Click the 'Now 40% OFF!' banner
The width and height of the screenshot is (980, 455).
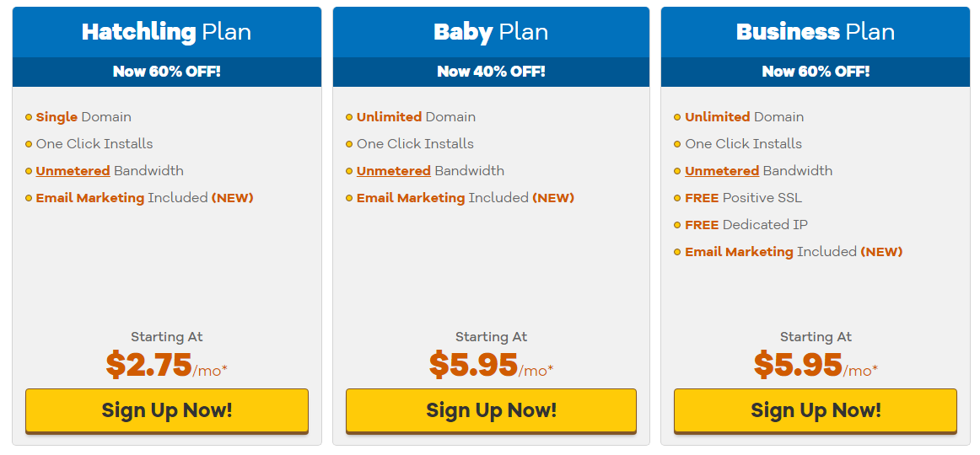[491, 72]
